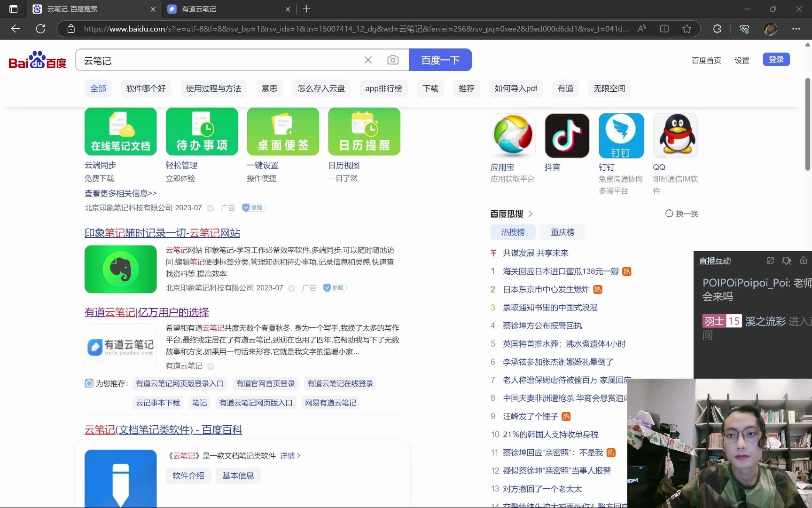Viewport: 812px width, 508px height.
Task: Select the 软件哪个好 filter
Action: pyautogui.click(x=146, y=88)
